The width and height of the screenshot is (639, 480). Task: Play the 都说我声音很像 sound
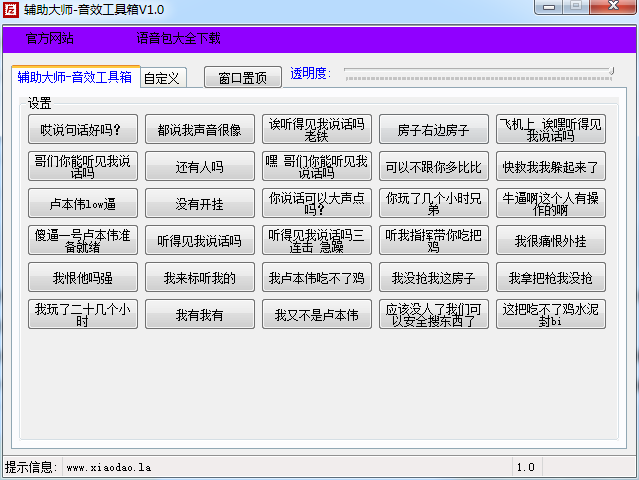tap(200, 130)
